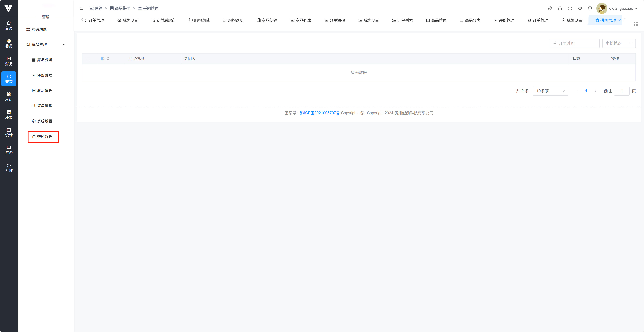Click the refresh page icon
This screenshot has width=644, height=332.
coord(590,8)
